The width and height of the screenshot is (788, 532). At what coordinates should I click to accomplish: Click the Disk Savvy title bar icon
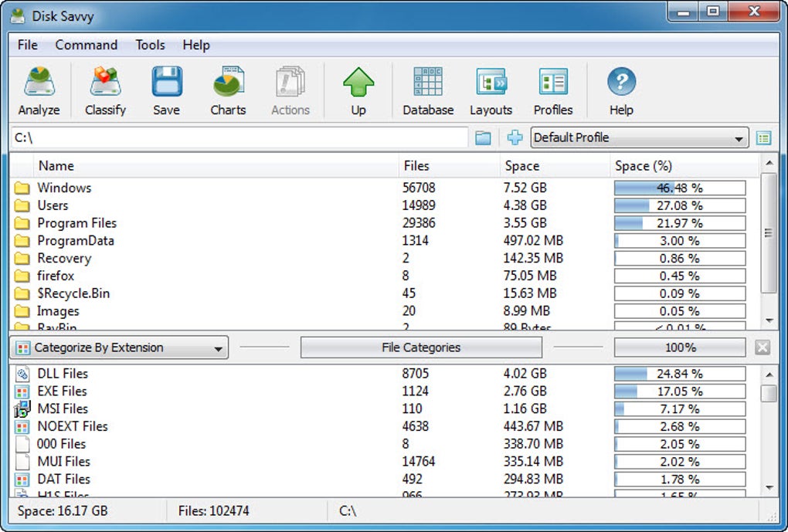18,16
